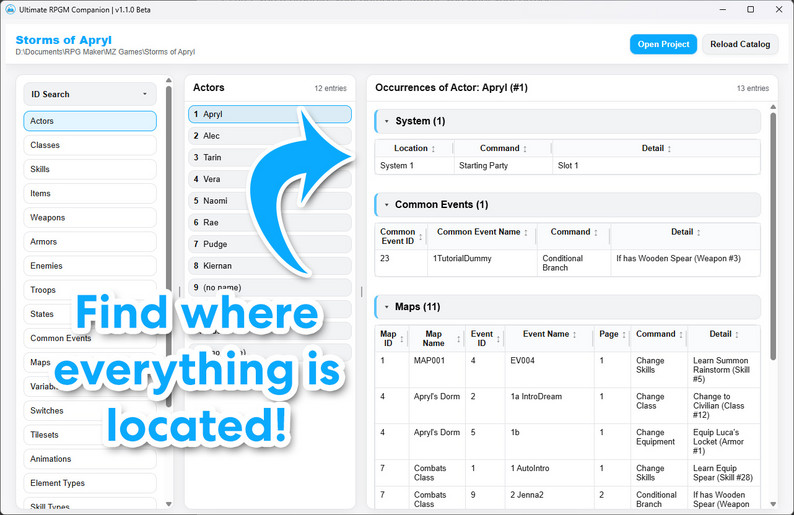Collapse the Maps (11) section
Viewport: 794px width, 515px height.
point(387,307)
